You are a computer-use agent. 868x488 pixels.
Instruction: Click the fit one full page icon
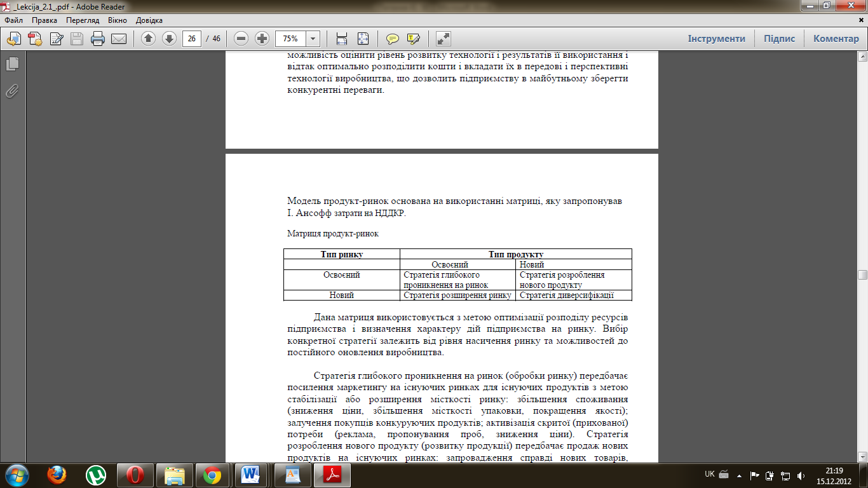pyautogui.click(x=363, y=39)
